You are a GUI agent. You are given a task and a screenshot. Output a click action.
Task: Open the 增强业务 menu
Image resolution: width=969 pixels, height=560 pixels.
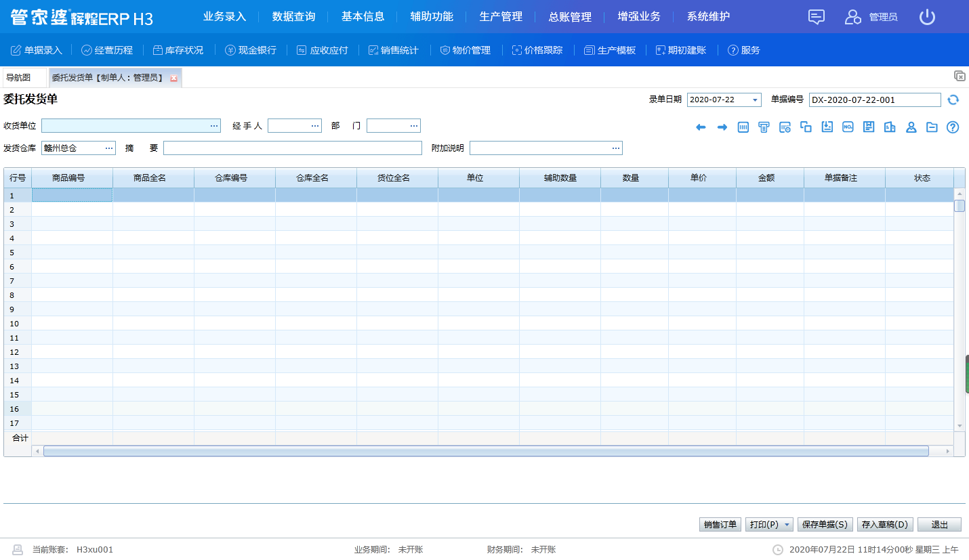(x=640, y=17)
